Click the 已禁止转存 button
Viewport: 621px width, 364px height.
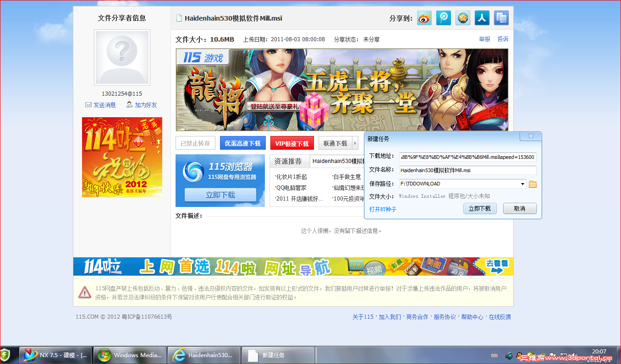195,143
